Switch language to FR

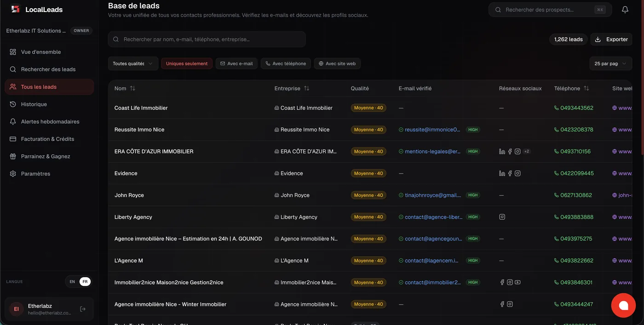pyautogui.click(x=85, y=282)
